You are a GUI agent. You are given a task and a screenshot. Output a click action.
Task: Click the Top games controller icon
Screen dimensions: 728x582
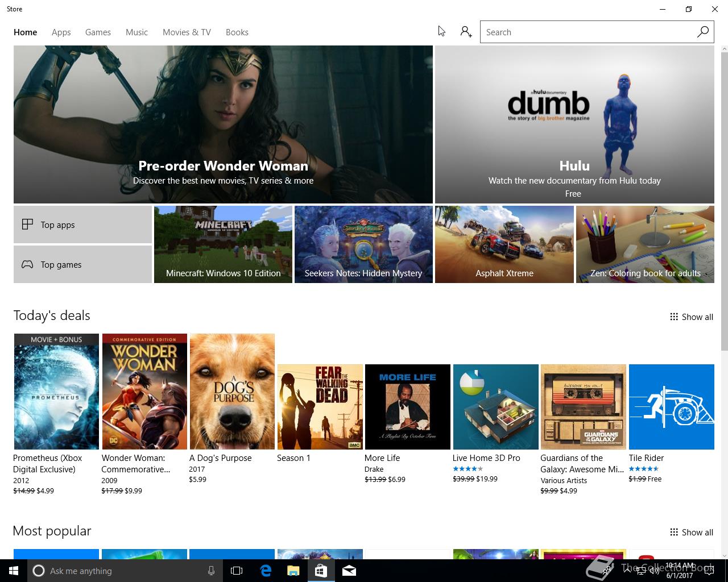click(27, 264)
